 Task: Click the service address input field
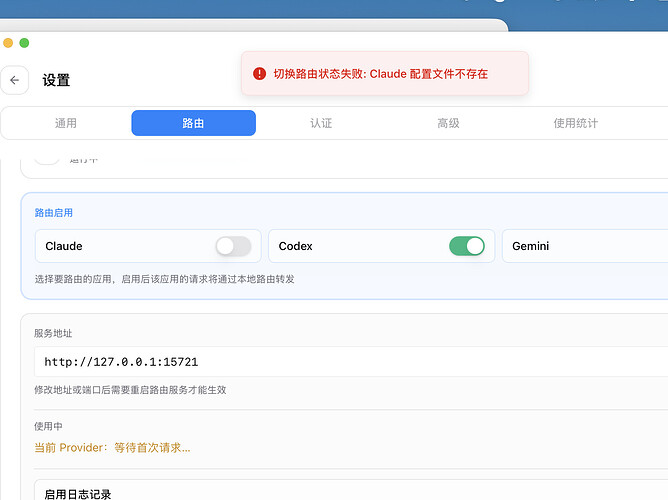[x=351, y=362]
